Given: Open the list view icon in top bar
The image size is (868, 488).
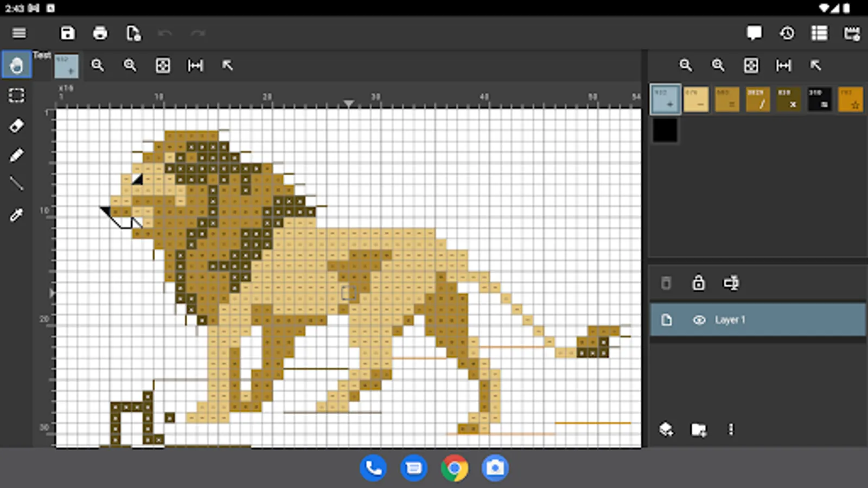Looking at the screenshot, I should pyautogui.click(x=819, y=33).
